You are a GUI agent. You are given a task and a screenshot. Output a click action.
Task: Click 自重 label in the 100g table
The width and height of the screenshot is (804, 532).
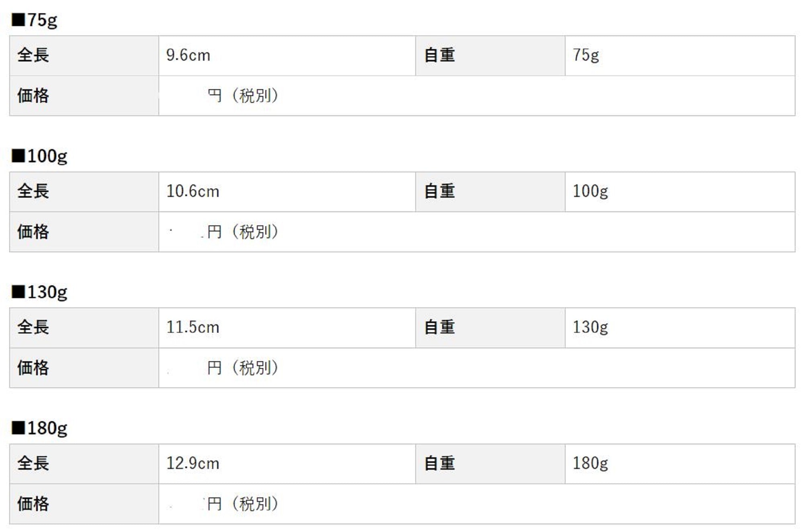tap(439, 192)
